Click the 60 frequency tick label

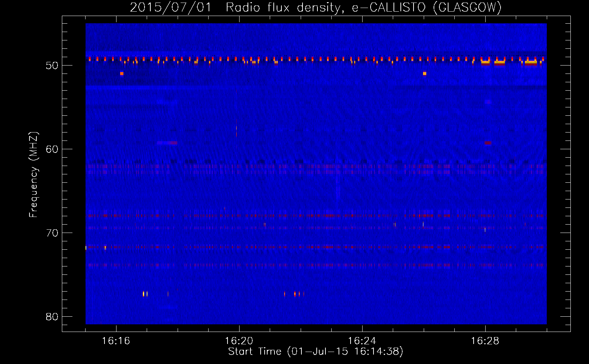[x=52, y=149]
